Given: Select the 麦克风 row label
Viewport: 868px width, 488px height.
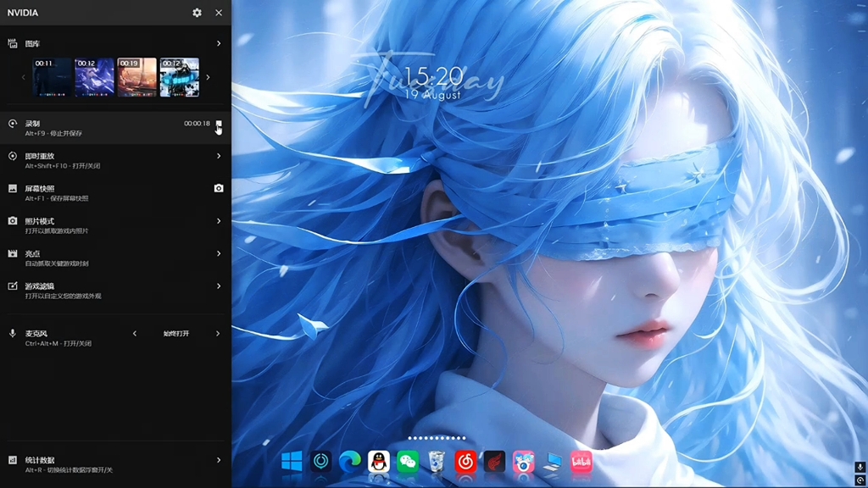Looking at the screenshot, I should click(36, 334).
